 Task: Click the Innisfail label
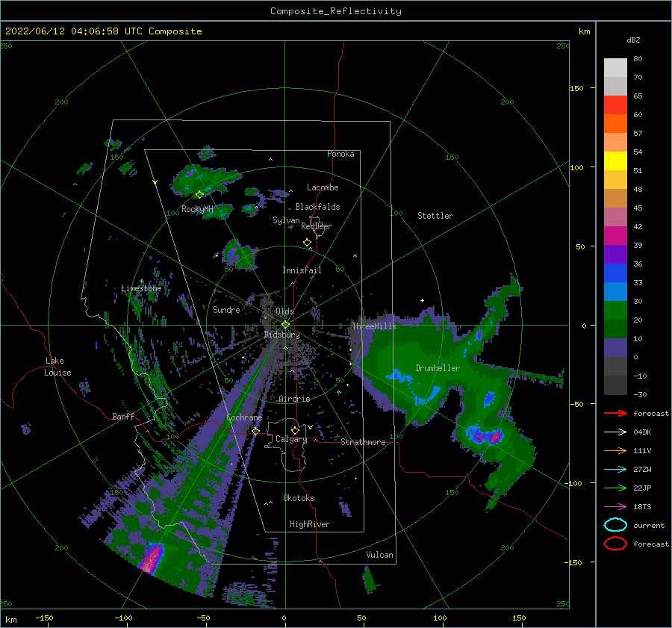click(302, 270)
